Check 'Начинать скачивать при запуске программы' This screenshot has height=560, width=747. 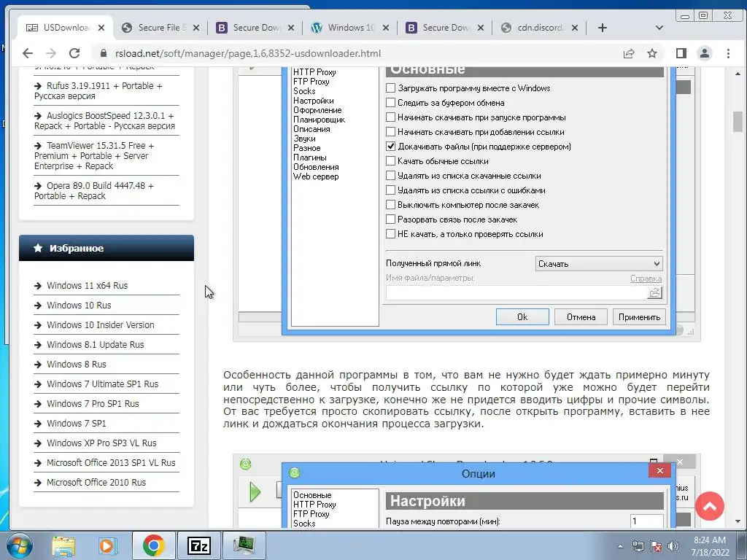coord(391,117)
